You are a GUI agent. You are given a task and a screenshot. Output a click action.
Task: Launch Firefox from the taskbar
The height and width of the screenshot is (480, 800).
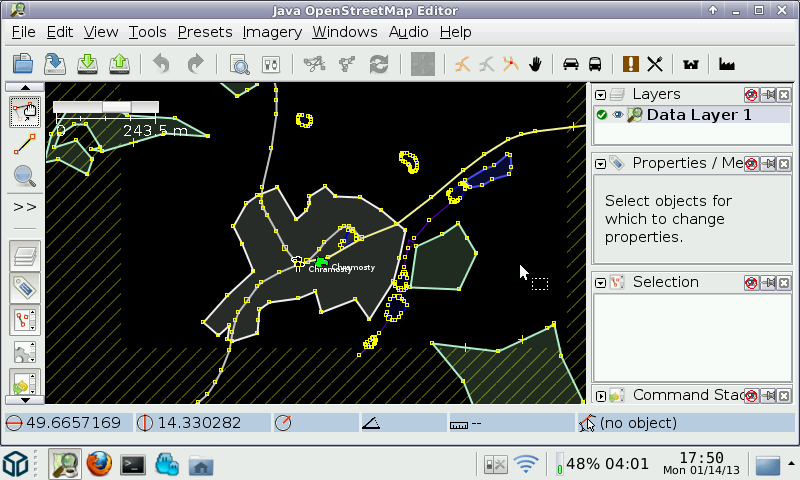coord(99,464)
